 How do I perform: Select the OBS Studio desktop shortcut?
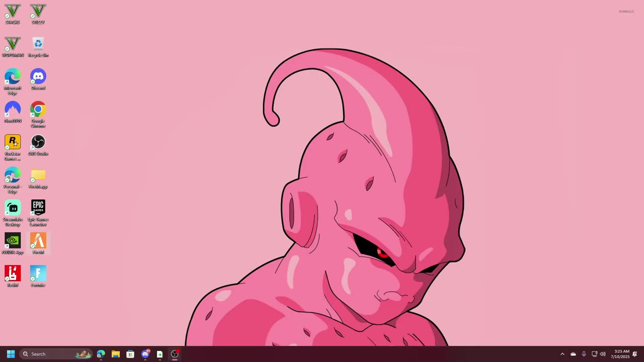pyautogui.click(x=38, y=145)
